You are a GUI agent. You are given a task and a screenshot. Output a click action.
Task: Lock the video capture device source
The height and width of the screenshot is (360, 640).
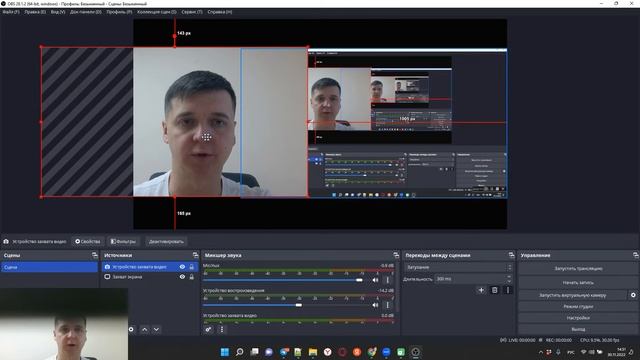192,267
